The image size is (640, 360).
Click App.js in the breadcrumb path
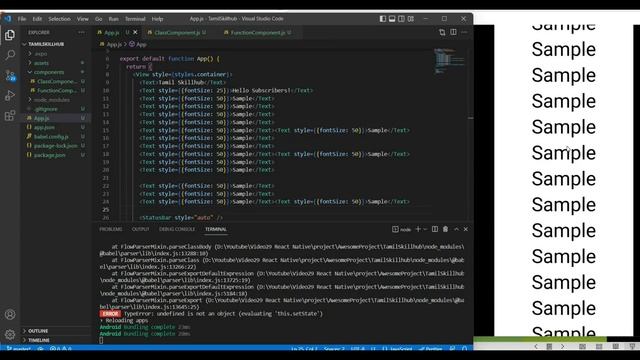point(111,44)
